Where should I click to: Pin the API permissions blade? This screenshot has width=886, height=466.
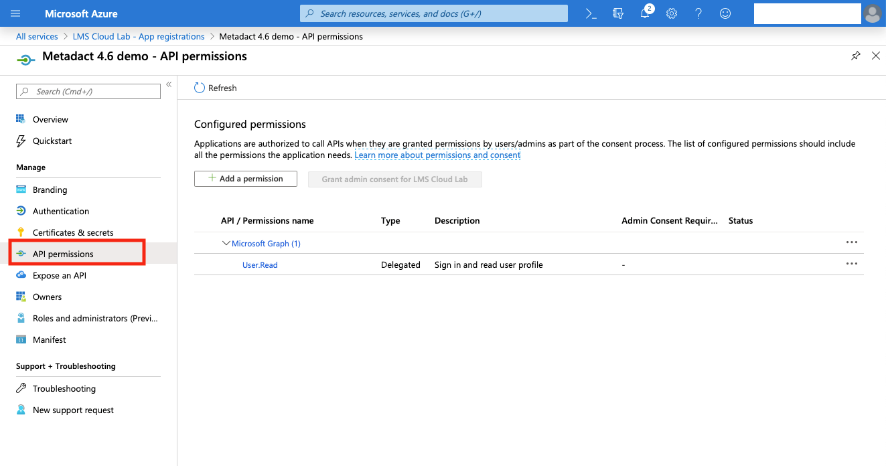coord(855,55)
